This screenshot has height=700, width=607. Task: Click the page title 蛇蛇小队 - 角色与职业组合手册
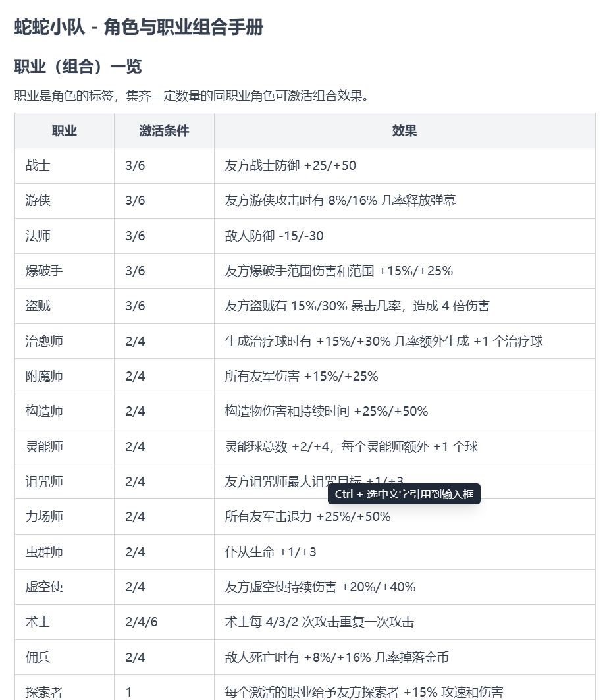139,27
